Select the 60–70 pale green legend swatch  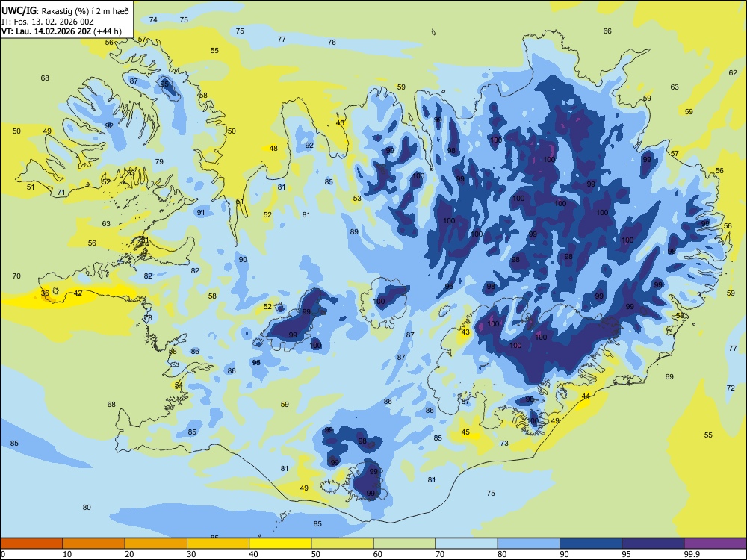[x=404, y=544]
